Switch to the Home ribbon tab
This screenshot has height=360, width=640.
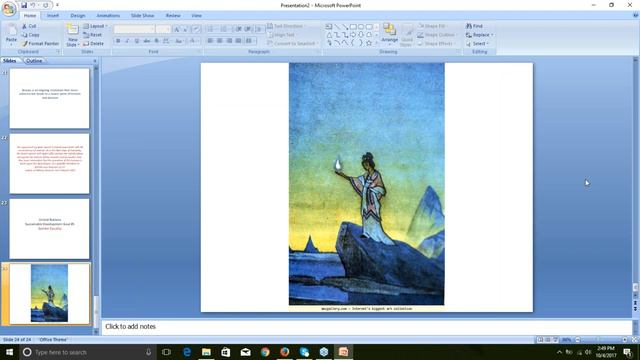[30, 16]
